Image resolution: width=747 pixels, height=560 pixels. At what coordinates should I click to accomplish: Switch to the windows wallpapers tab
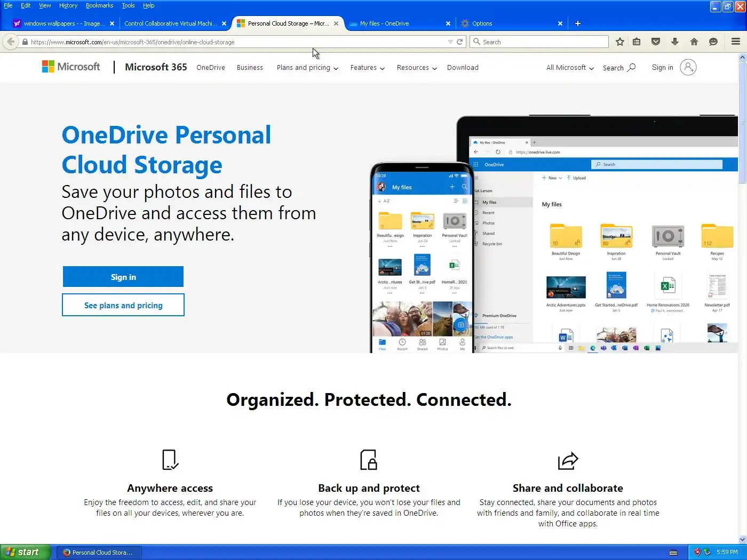pos(63,23)
